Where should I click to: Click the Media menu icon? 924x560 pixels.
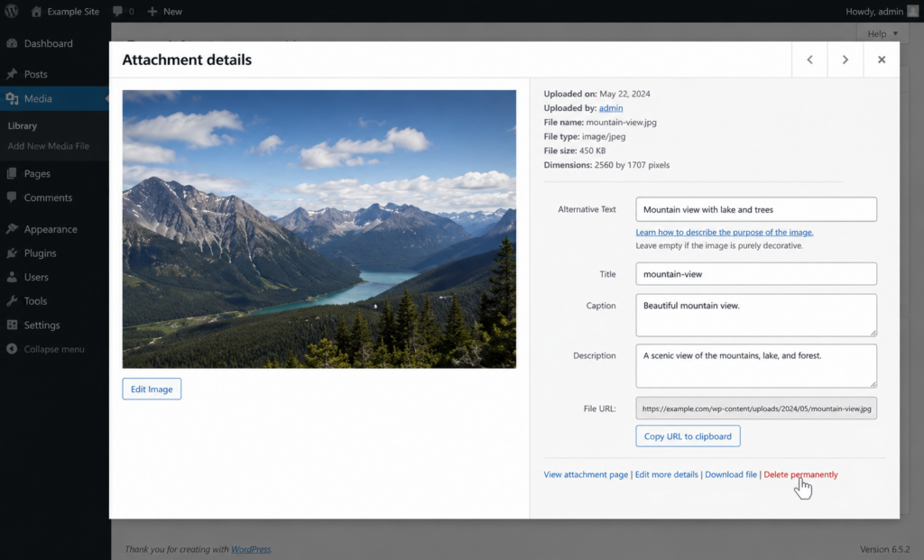point(12,98)
